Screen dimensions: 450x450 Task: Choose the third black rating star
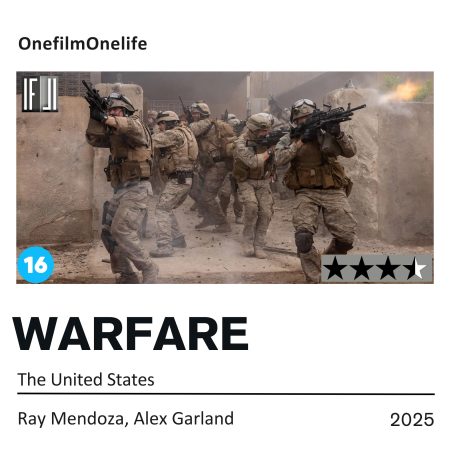coord(388,269)
